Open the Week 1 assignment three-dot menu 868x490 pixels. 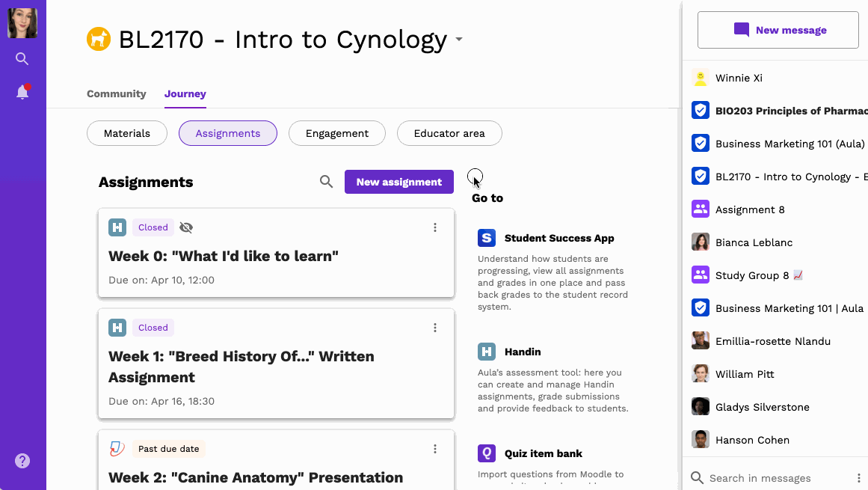point(435,328)
